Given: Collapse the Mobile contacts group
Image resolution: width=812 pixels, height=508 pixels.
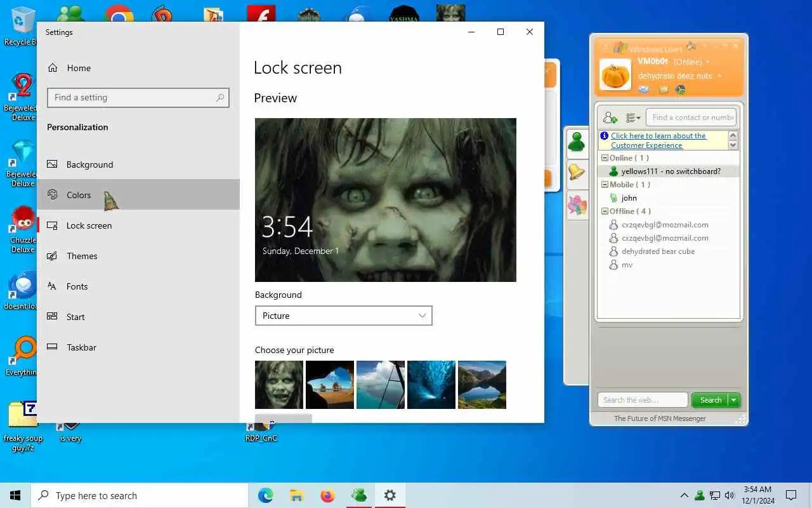Looking at the screenshot, I should (605, 185).
